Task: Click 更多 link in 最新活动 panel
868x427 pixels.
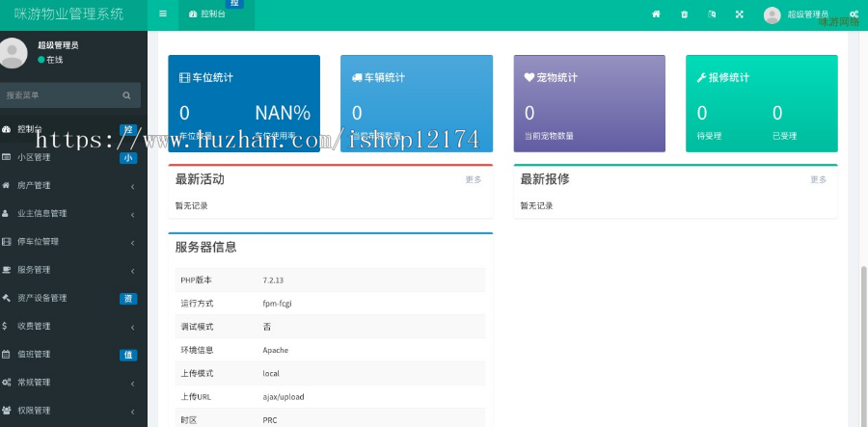Action: pos(474,179)
